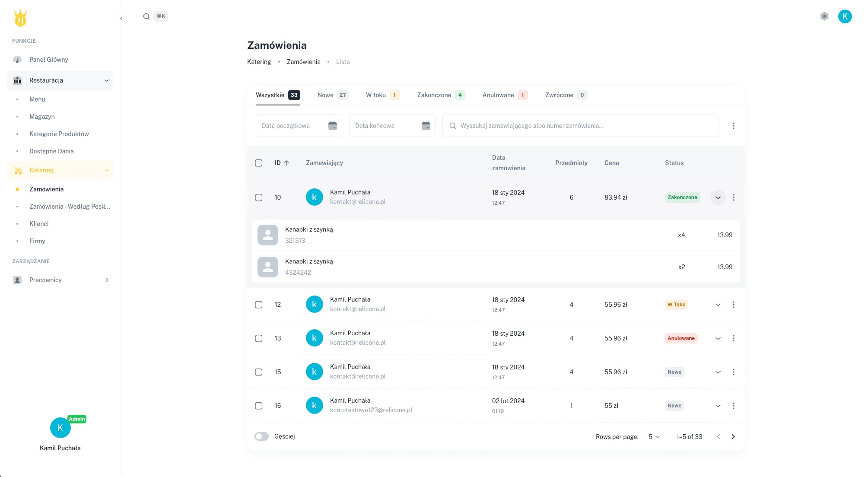868x477 pixels.
Task: Open Klienci in sidebar
Action: (39, 224)
